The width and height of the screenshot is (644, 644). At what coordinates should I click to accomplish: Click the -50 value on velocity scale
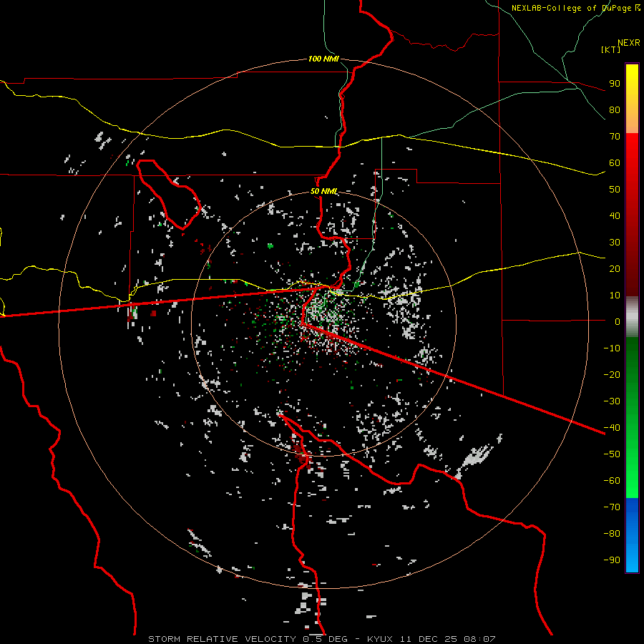[612, 454]
